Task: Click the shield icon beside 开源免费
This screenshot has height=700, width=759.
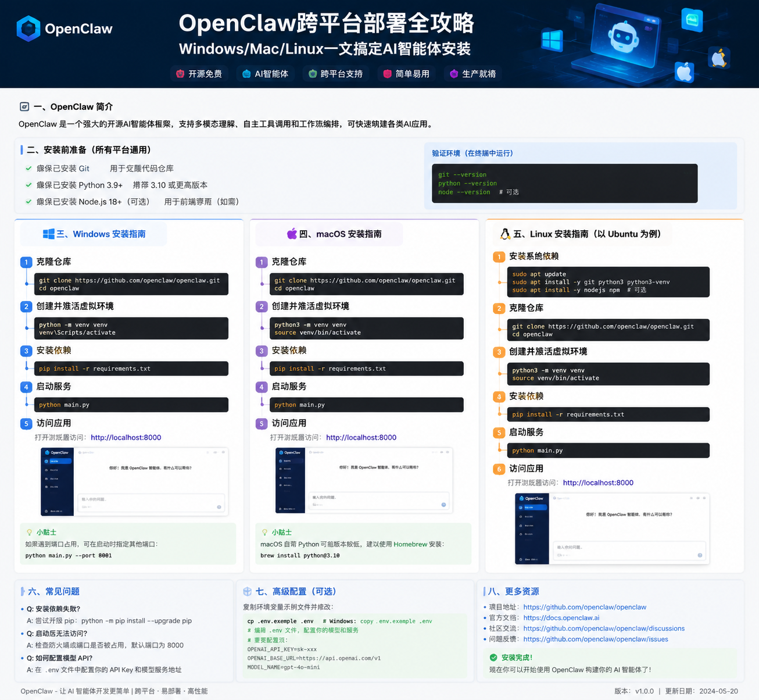Action: 180,74
